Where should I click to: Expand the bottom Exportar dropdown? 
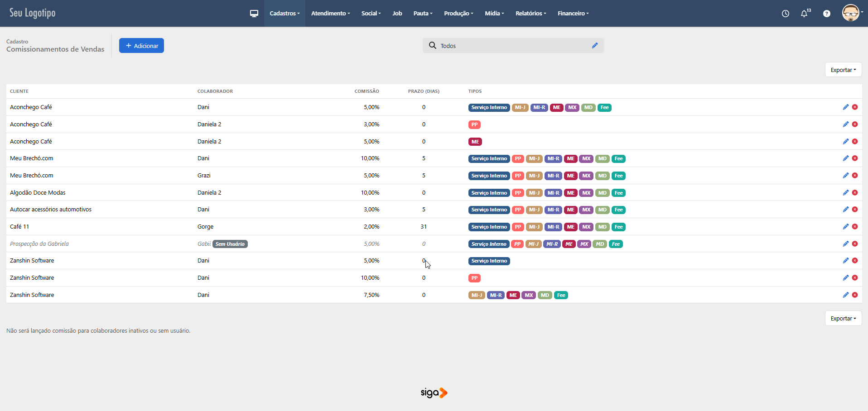(x=843, y=319)
